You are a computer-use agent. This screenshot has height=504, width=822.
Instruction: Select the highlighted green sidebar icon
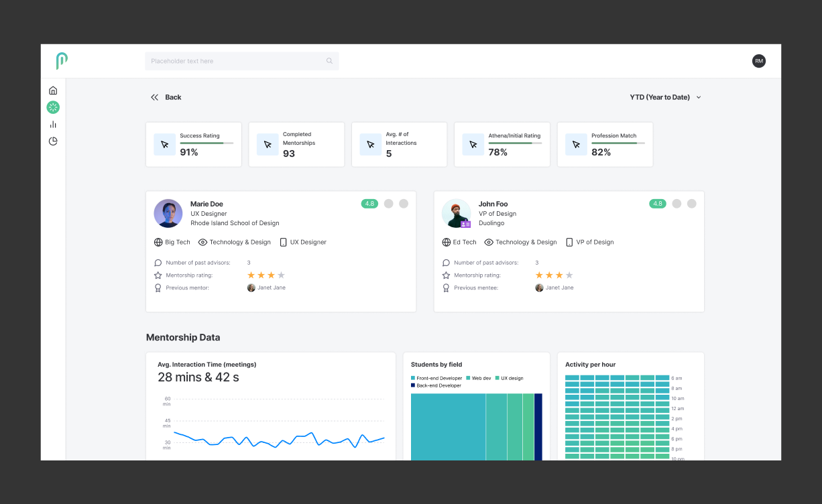pos(53,107)
